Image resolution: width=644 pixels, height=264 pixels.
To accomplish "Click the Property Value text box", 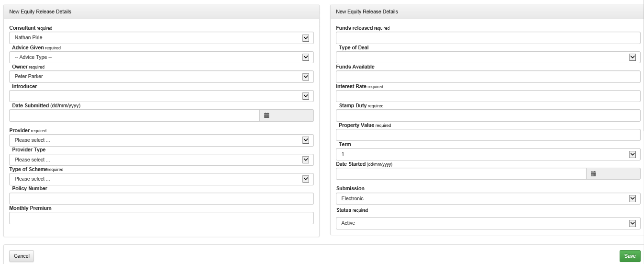I will click(x=488, y=135).
